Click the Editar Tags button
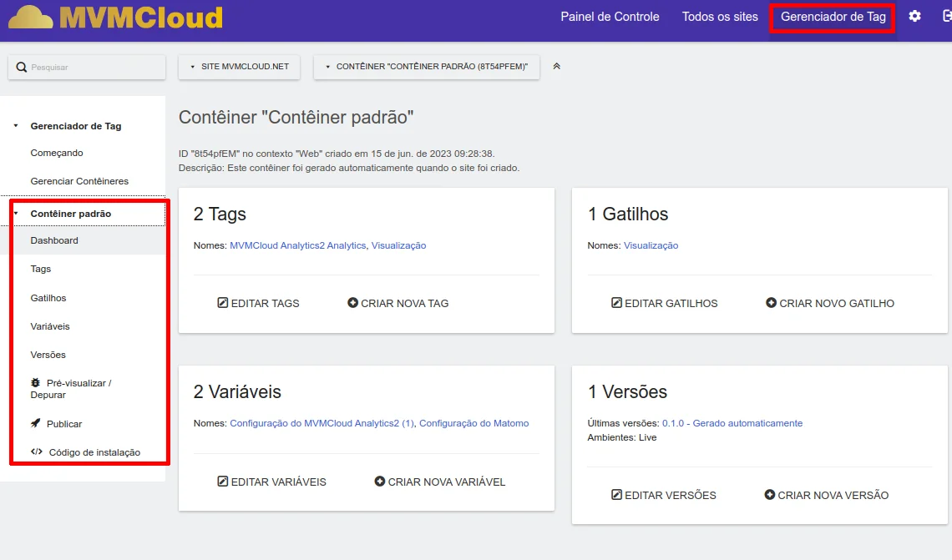952x560 pixels. coord(258,303)
